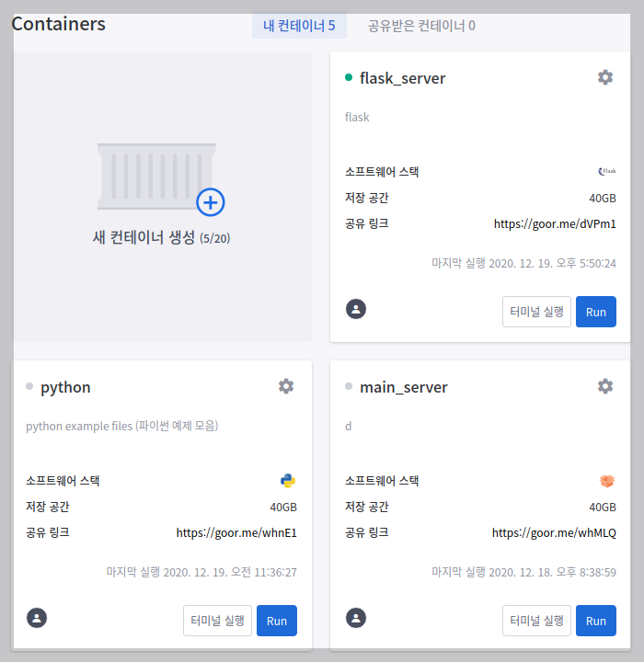644x662 pixels.
Task: Run the flask_server container
Action: click(x=596, y=312)
